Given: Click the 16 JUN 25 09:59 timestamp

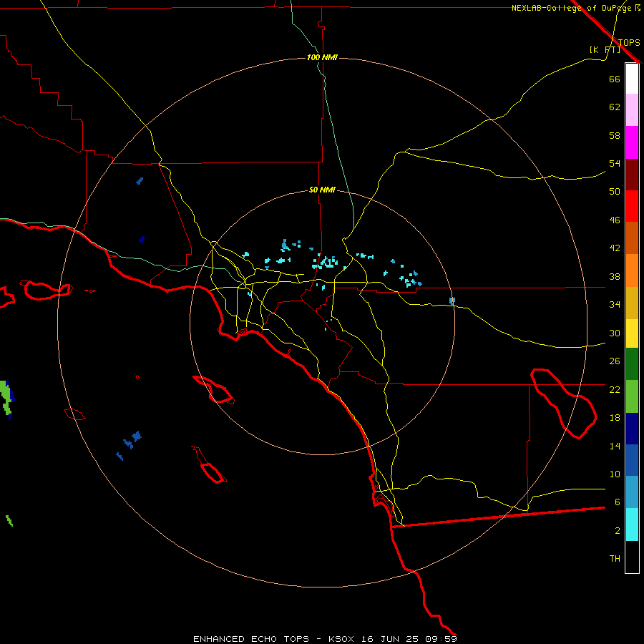Looking at the screenshot, I should click(x=409, y=639).
